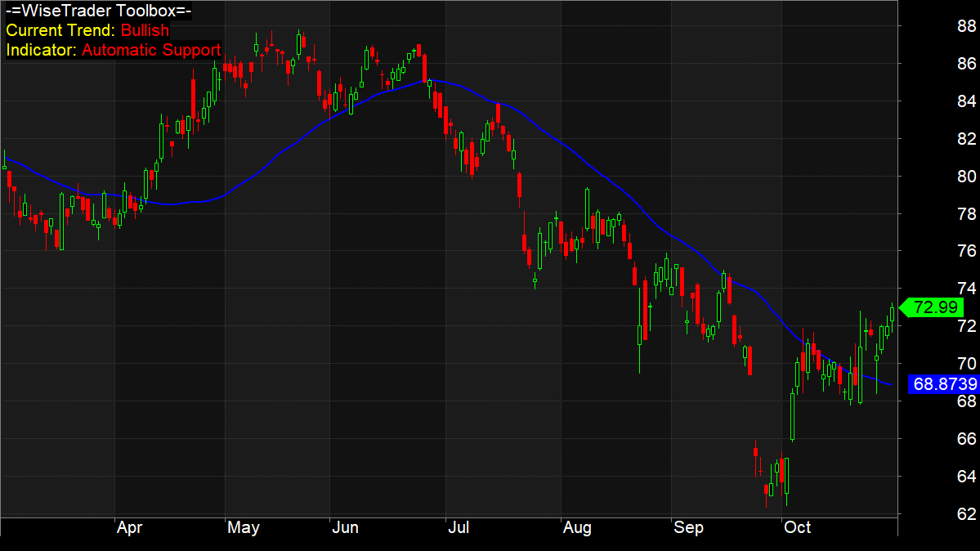Click the 'Current Trend:' label

point(60,30)
